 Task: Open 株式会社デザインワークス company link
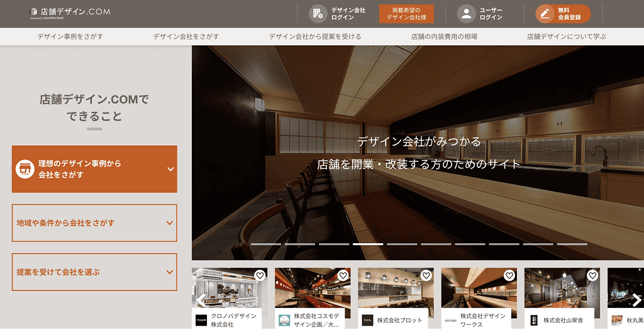click(482, 320)
